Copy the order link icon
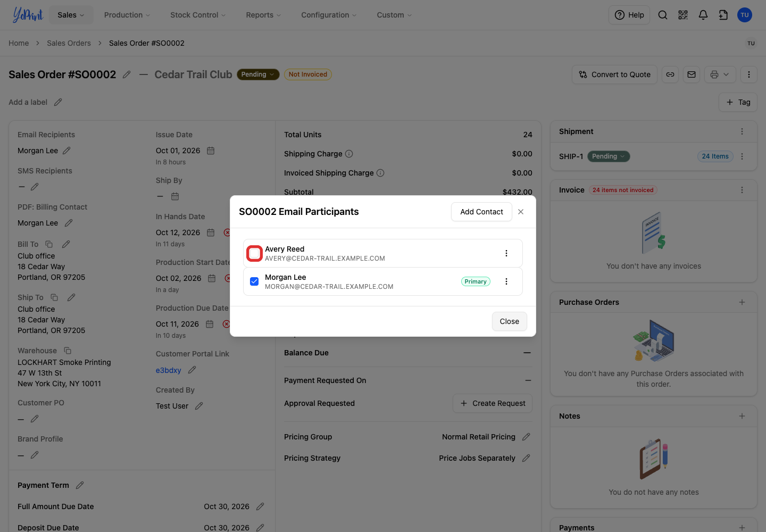Screen dimensions: 766x532 tap(670, 74)
